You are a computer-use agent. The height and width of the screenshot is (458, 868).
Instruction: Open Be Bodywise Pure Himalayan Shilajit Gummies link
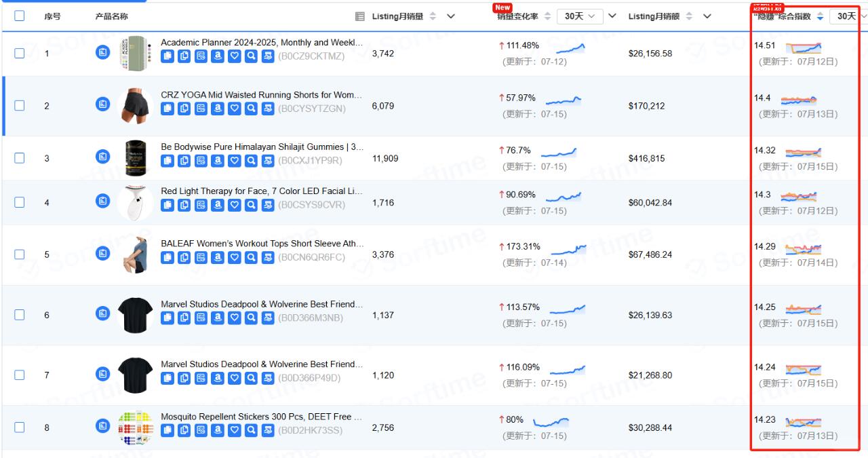click(x=262, y=147)
